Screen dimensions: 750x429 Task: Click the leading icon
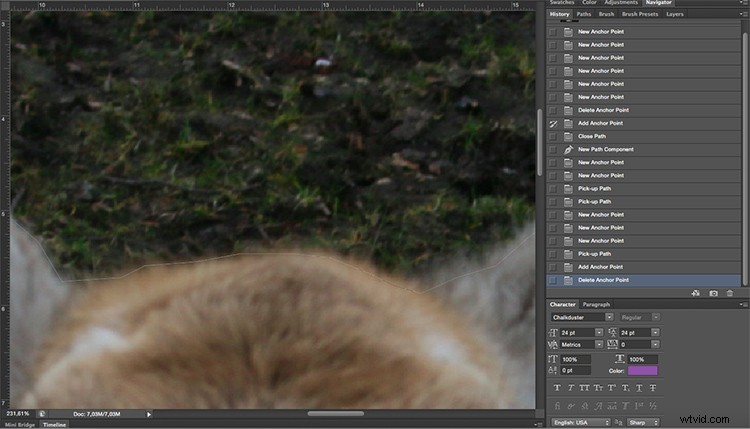click(612, 332)
